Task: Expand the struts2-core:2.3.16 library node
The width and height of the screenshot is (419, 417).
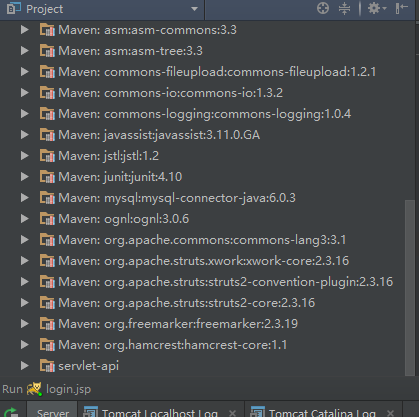Action: point(24,303)
